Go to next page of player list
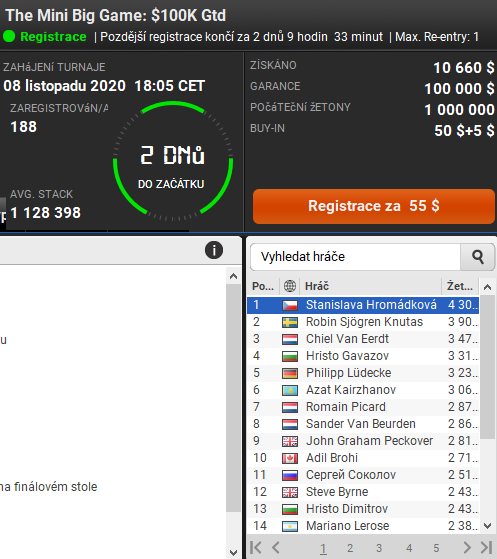 click(467, 547)
